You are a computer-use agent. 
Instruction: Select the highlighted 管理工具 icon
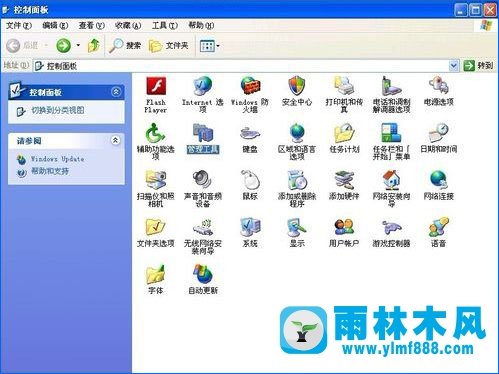[x=203, y=138]
